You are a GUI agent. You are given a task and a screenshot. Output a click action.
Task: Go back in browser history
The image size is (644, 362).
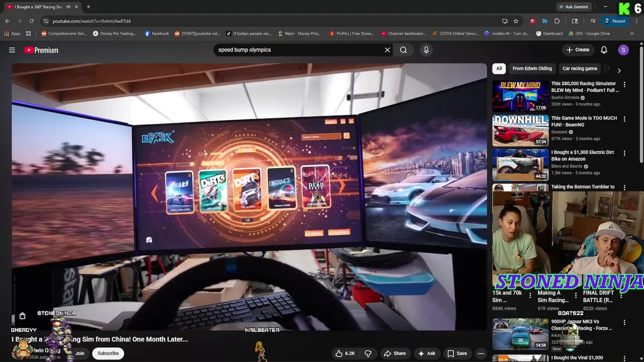[x=7, y=21]
